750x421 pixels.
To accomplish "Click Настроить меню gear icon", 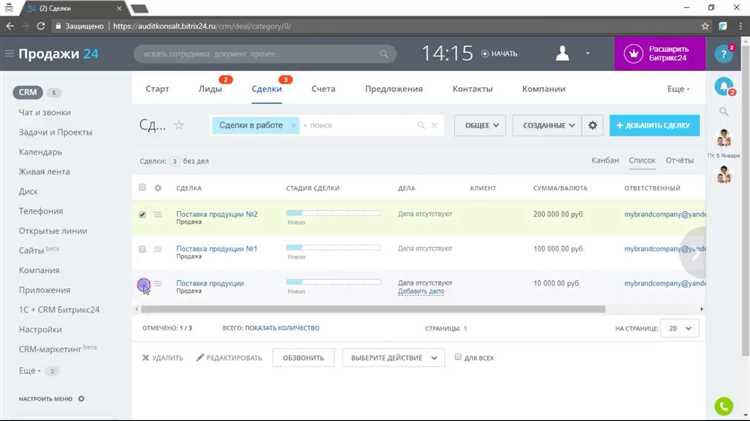I will point(81,399).
